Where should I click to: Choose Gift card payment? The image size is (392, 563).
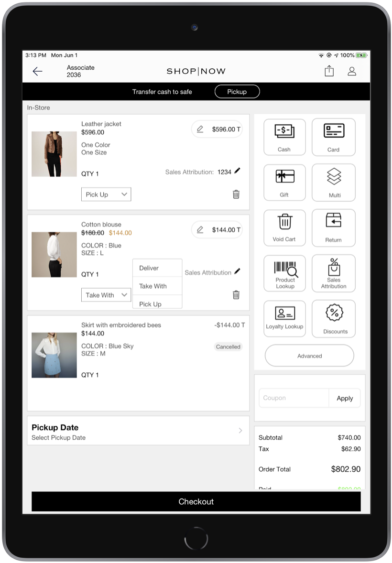tap(284, 183)
